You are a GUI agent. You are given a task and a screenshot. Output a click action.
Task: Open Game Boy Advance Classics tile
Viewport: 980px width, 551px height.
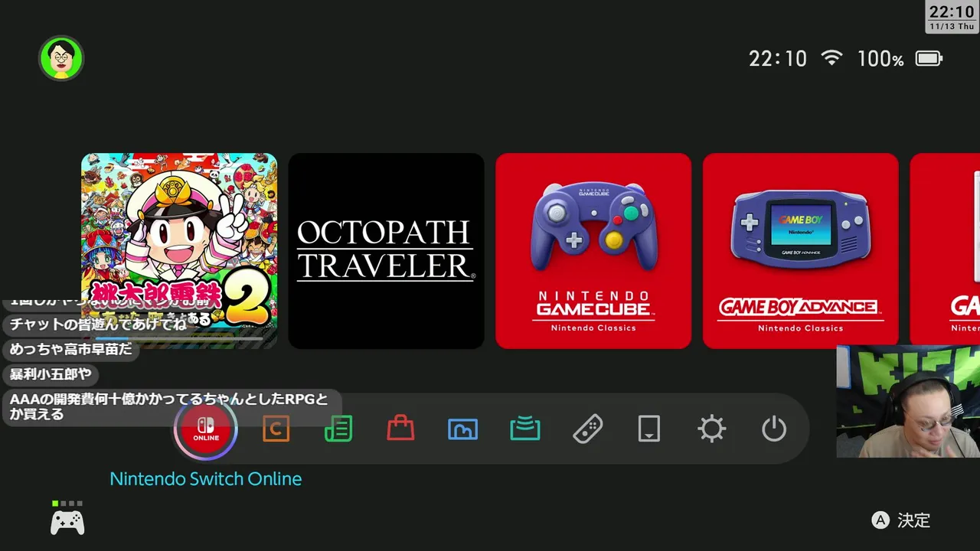pyautogui.click(x=801, y=251)
